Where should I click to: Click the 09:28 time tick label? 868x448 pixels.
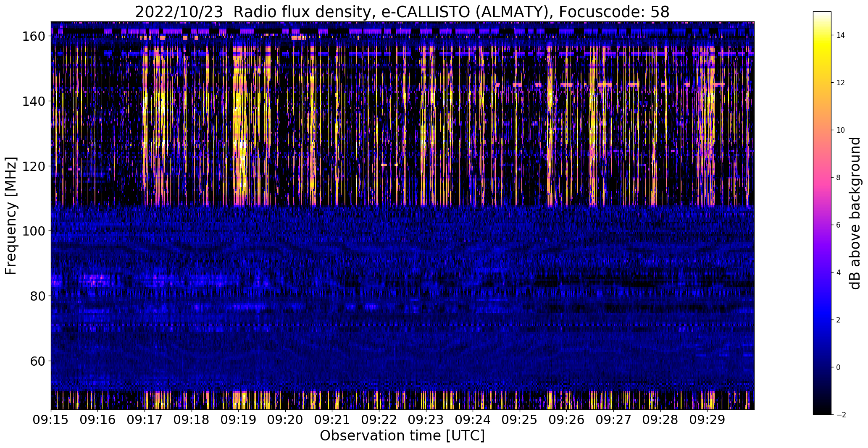click(x=660, y=419)
